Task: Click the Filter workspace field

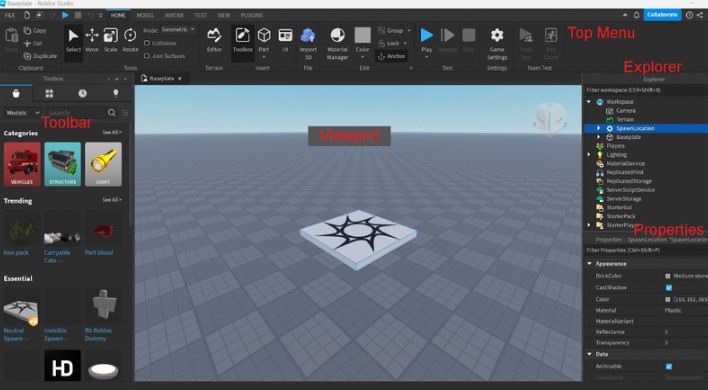Action: point(646,90)
